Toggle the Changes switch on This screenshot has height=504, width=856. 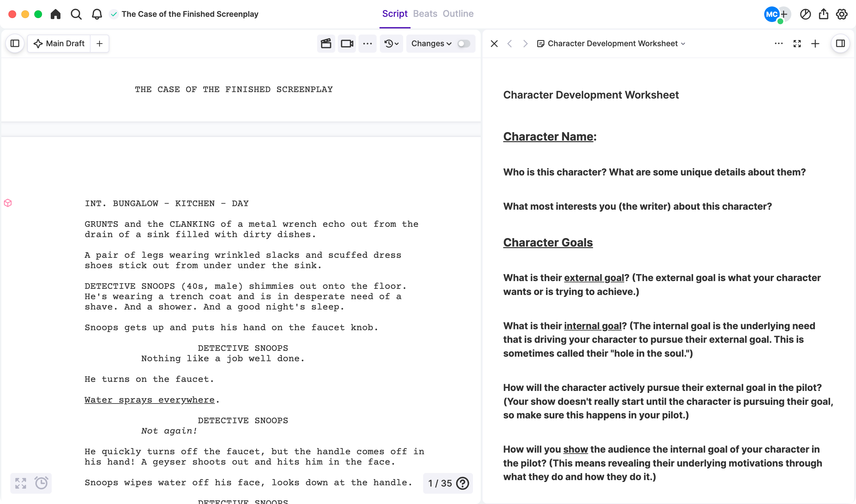point(464,44)
